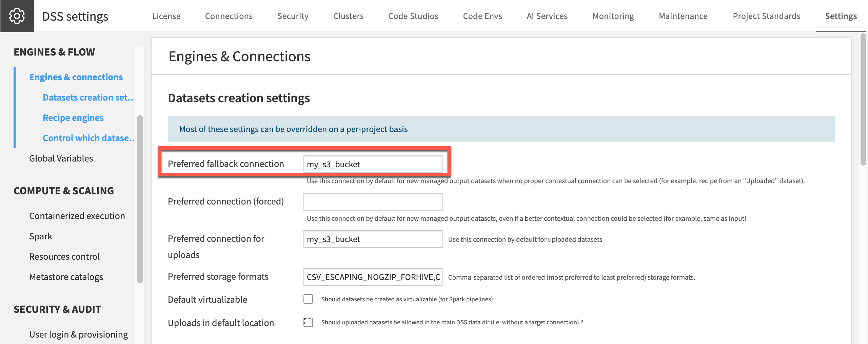Open the Maintenance tab

(x=683, y=16)
